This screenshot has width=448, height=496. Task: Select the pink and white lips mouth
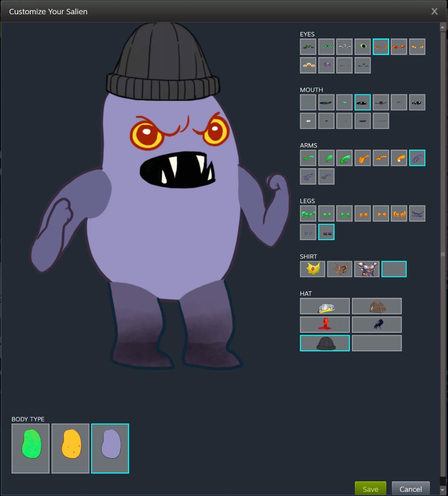308,121
